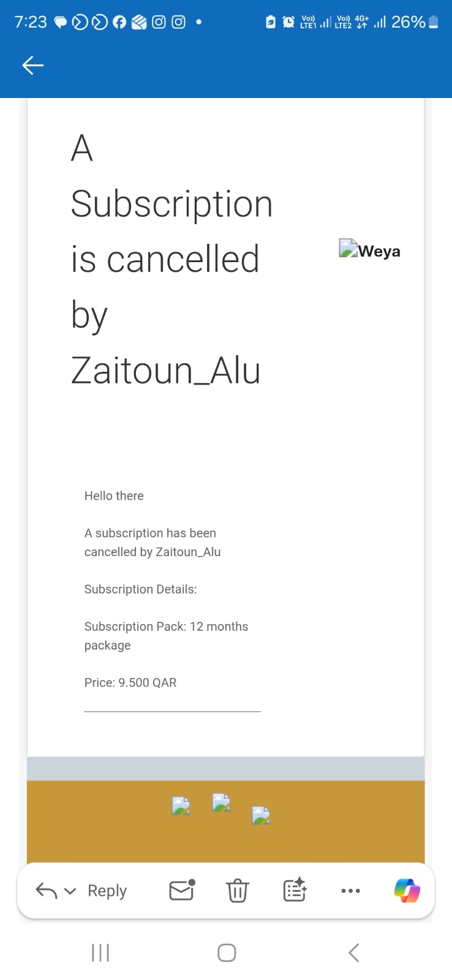Open Android recent apps button

pyautogui.click(x=100, y=952)
